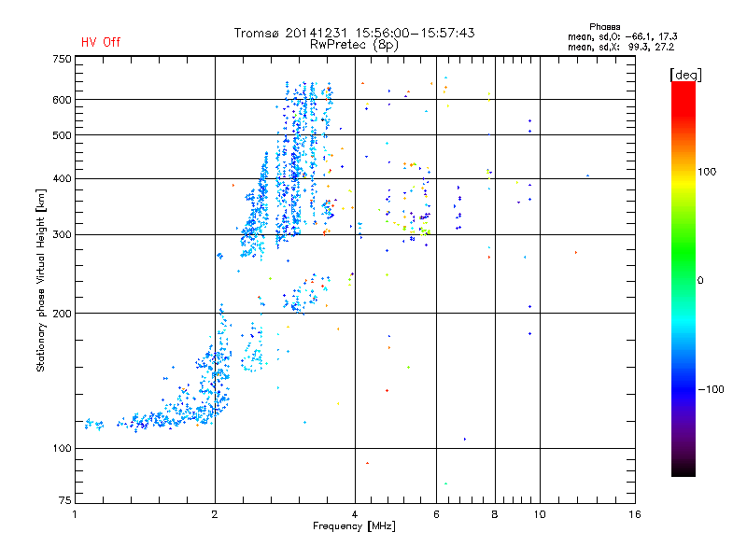
Task: Click the Frequency [MHz] axis label
Action: pos(354,526)
